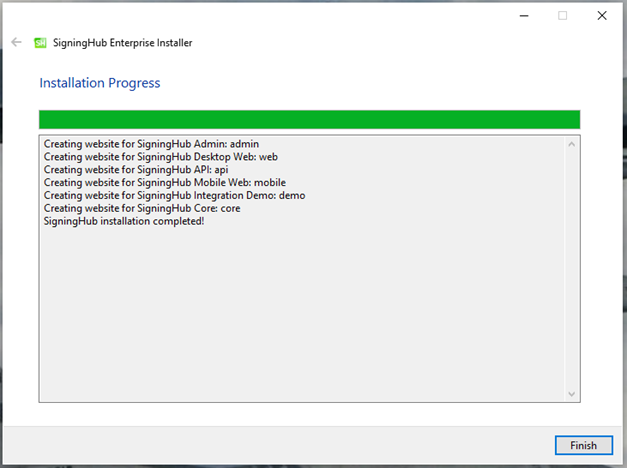
Task: Click the SigningHub Enterprise Installer title
Action: [x=122, y=43]
